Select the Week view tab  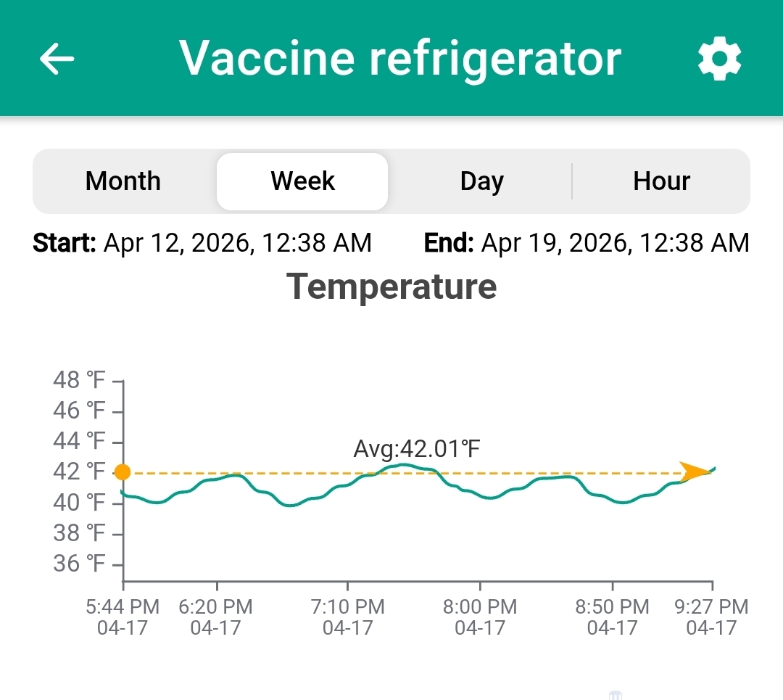(x=302, y=181)
